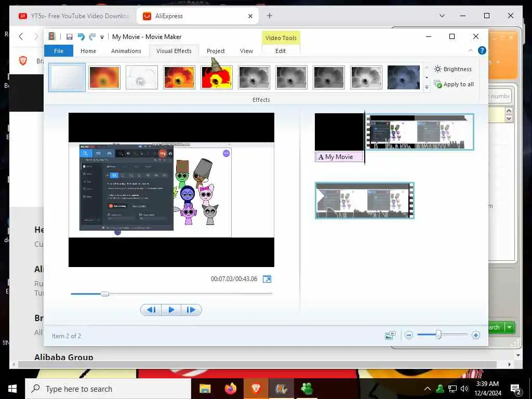Viewport: 532px width, 399px height.
Task: Open the browser tab search chevron
Action: (442, 16)
